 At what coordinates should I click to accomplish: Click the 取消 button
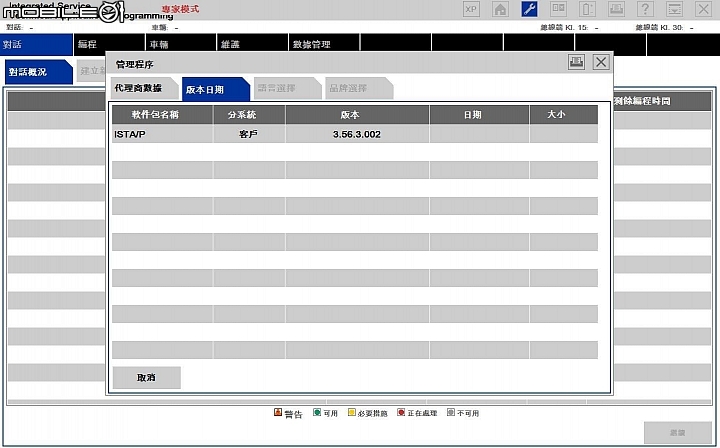click(146, 377)
